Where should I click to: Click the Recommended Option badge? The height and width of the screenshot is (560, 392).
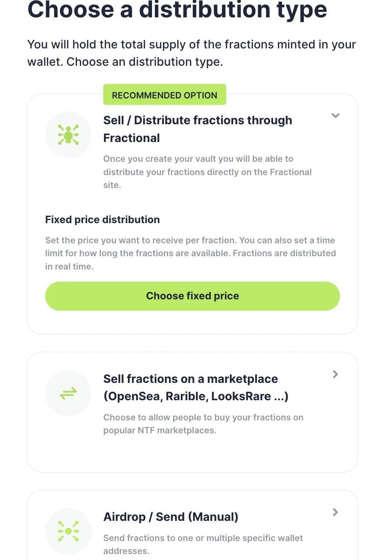pos(165,95)
